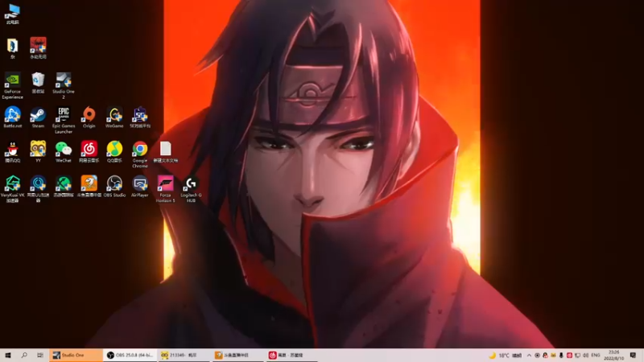The width and height of the screenshot is (644, 362).
Task: Open the yellow cat tray icon
Action: click(553, 355)
